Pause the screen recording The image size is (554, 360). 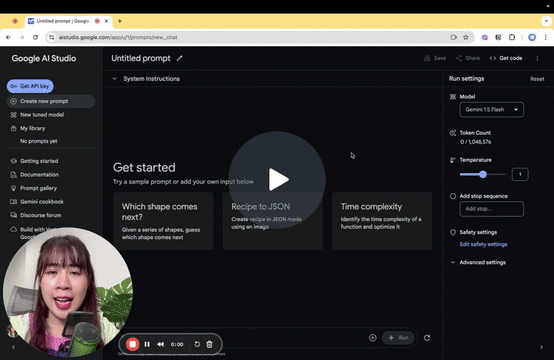pyautogui.click(x=147, y=344)
